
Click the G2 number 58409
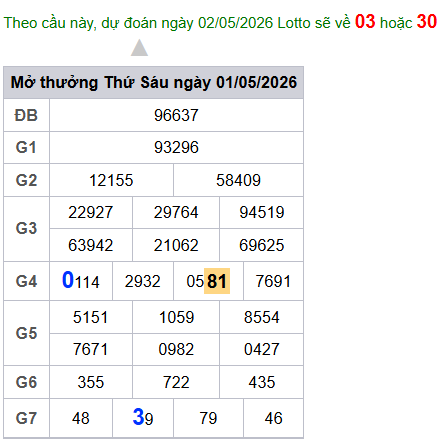pyautogui.click(x=238, y=180)
